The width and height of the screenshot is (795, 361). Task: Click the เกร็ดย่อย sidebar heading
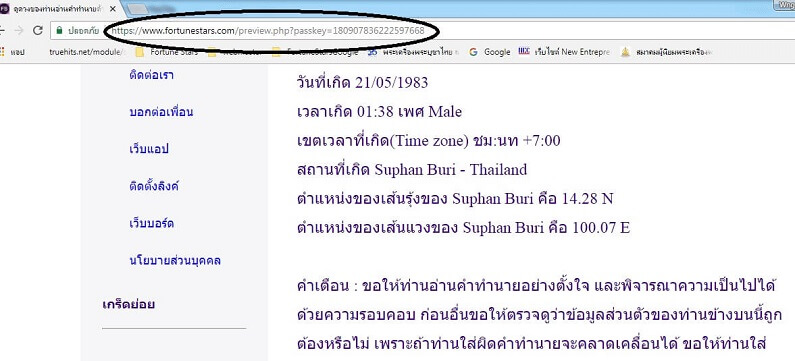(129, 304)
